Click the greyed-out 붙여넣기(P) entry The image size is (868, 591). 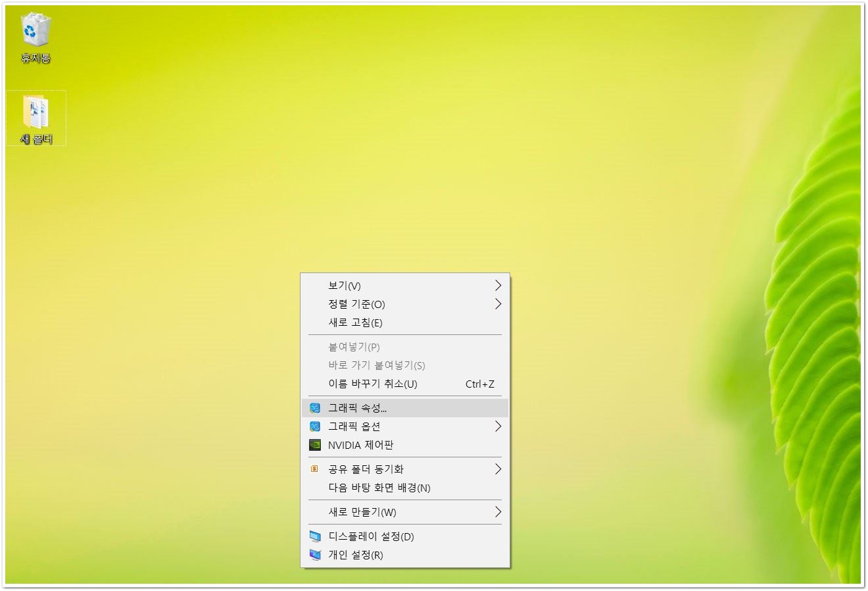pyautogui.click(x=405, y=347)
